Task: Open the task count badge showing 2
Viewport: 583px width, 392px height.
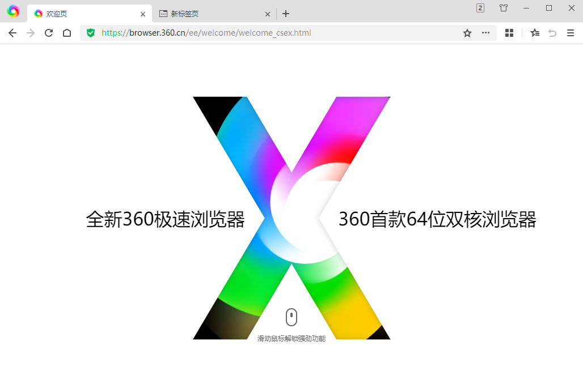Action: [480, 8]
